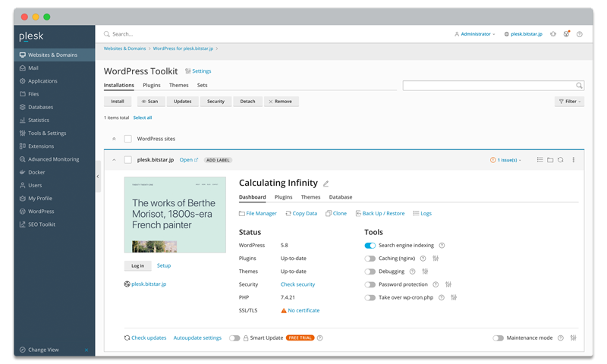Screen dimensions: 607x364
Task: Switch to the Sets tab
Action: (x=202, y=85)
